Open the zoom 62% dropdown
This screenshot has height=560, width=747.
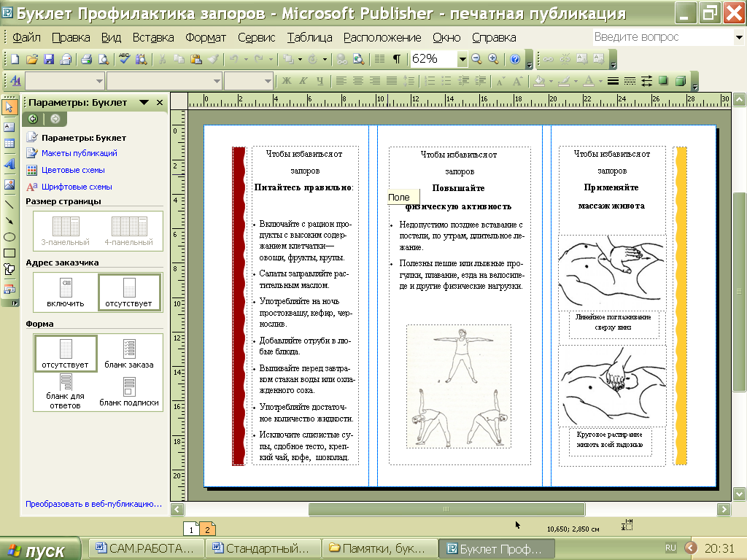tap(462, 60)
